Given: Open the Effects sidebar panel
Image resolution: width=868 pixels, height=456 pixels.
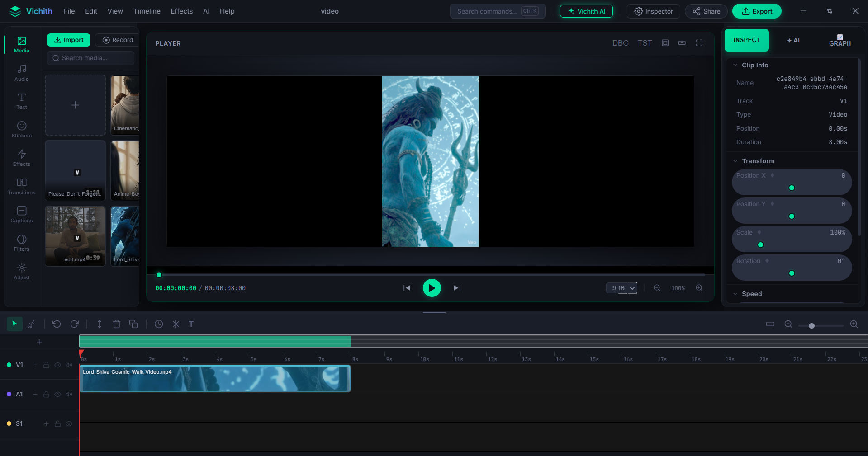Looking at the screenshot, I should [21, 158].
